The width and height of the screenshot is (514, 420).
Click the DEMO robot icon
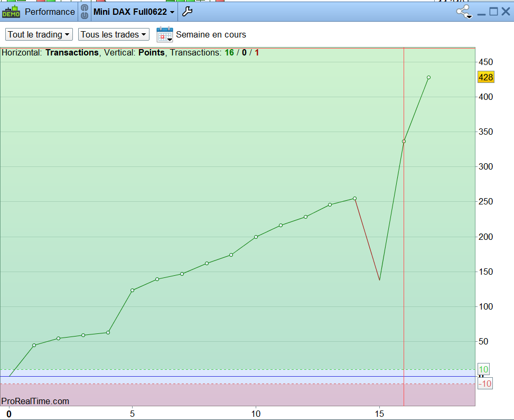[x=11, y=12]
